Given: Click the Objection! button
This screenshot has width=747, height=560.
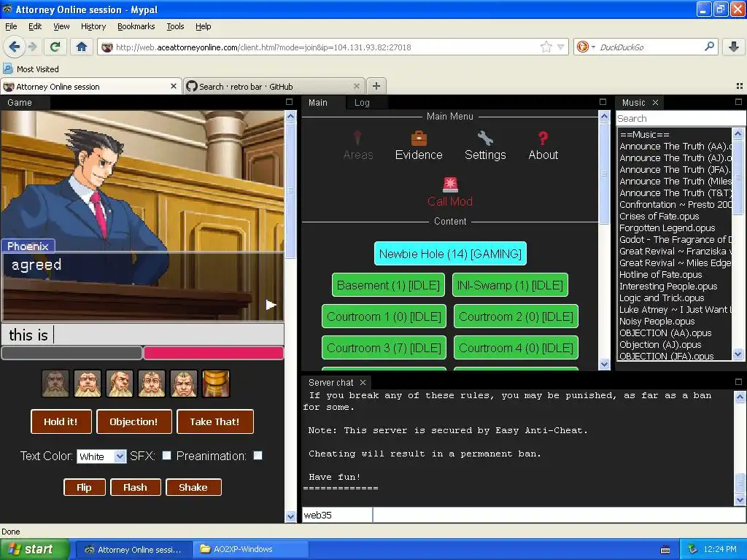Looking at the screenshot, I should 134,421.
